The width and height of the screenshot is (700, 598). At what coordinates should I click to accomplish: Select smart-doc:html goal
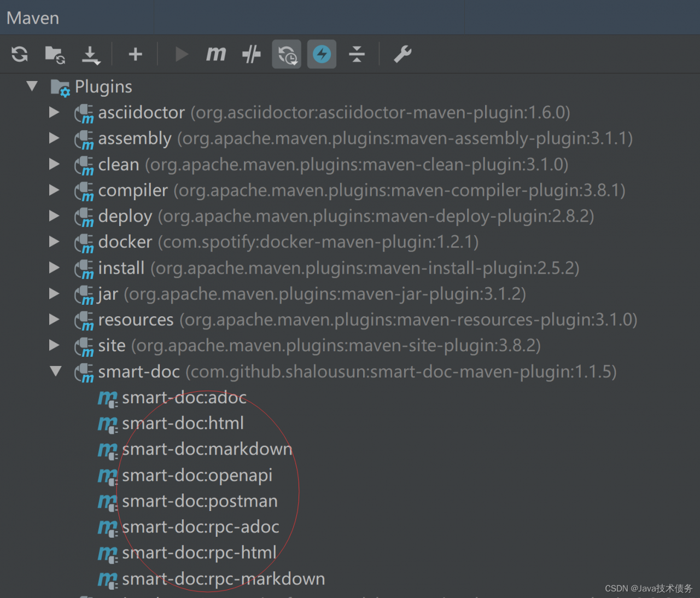350,423
